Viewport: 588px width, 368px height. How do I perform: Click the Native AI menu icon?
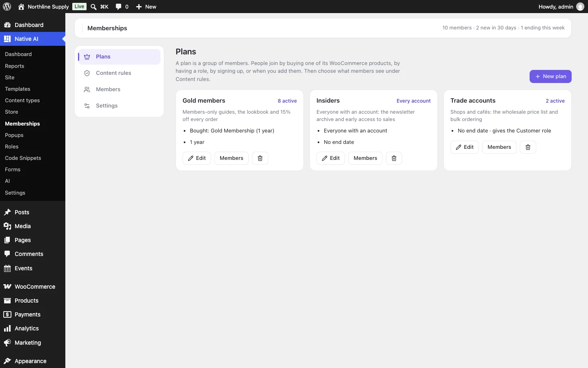click(7, 39)
